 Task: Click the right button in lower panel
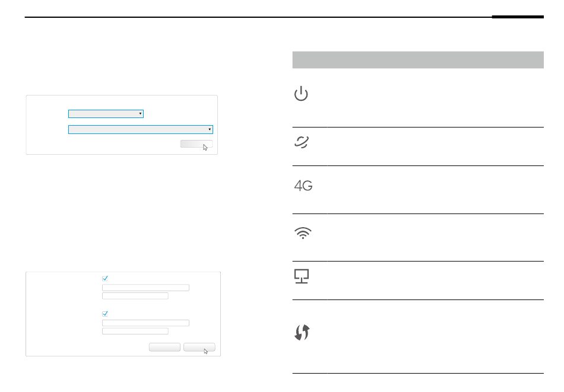pyautogui.click(x=199, y=347)
